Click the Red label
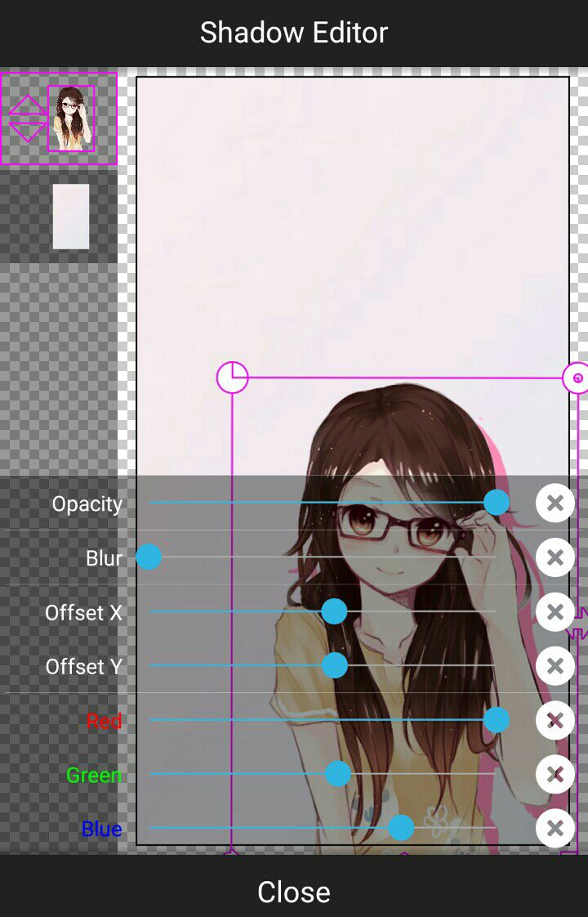The image size is (588, 917). coord(104,721)
